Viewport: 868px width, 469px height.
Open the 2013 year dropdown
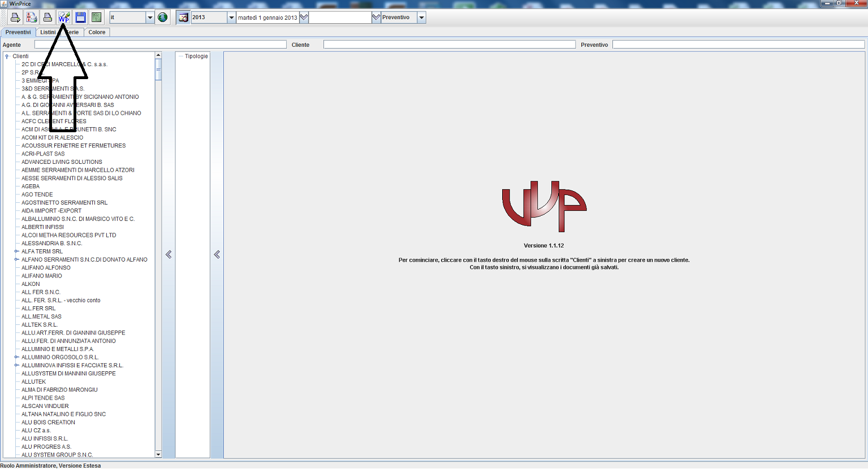[231, 18]
